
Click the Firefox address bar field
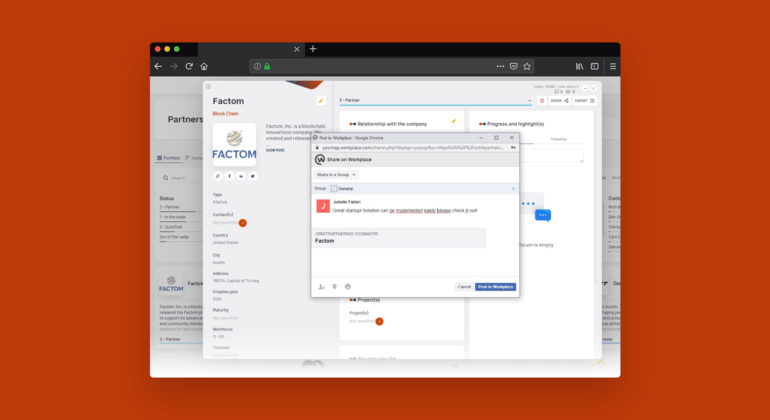(391, 66)
